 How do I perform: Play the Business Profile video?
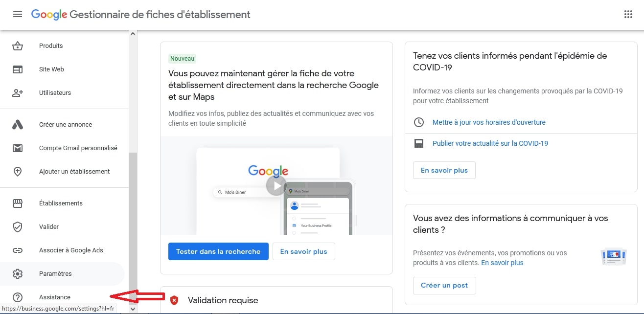(276, 186)
